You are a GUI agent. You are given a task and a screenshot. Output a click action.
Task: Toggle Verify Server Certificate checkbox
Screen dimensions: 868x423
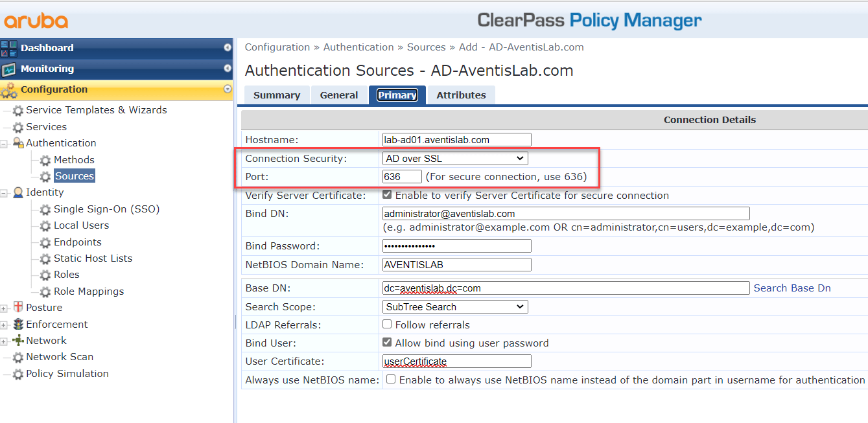387,195
